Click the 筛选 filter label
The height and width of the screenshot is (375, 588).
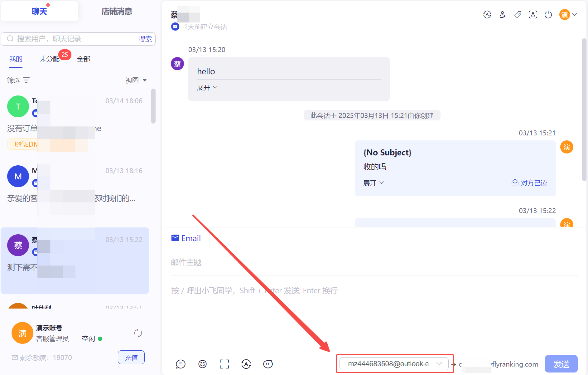[x=14, y=80]
